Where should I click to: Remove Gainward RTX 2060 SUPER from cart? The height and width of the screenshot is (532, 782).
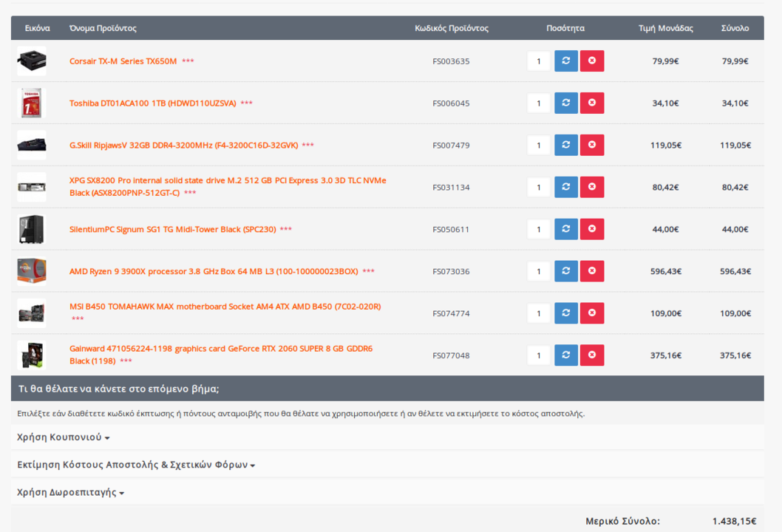[x=592, y=355]
